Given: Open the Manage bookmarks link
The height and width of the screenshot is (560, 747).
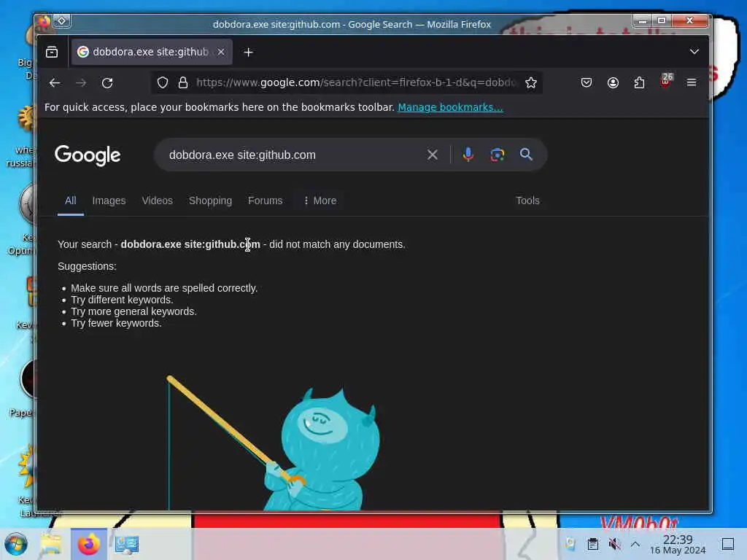Looking at the screenshot, I should (x=450, y=107).
